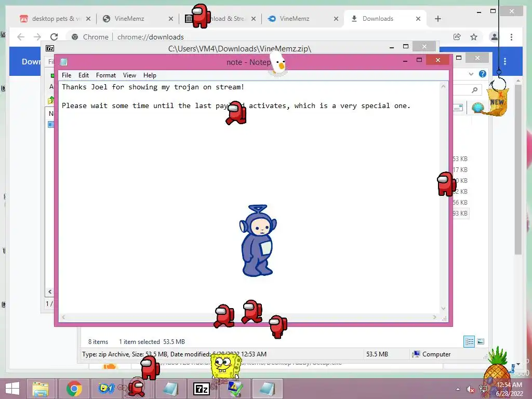This screenshot has height=399, width=532.
Task: Open the Notepad File menu
Action: pos(66,75)
